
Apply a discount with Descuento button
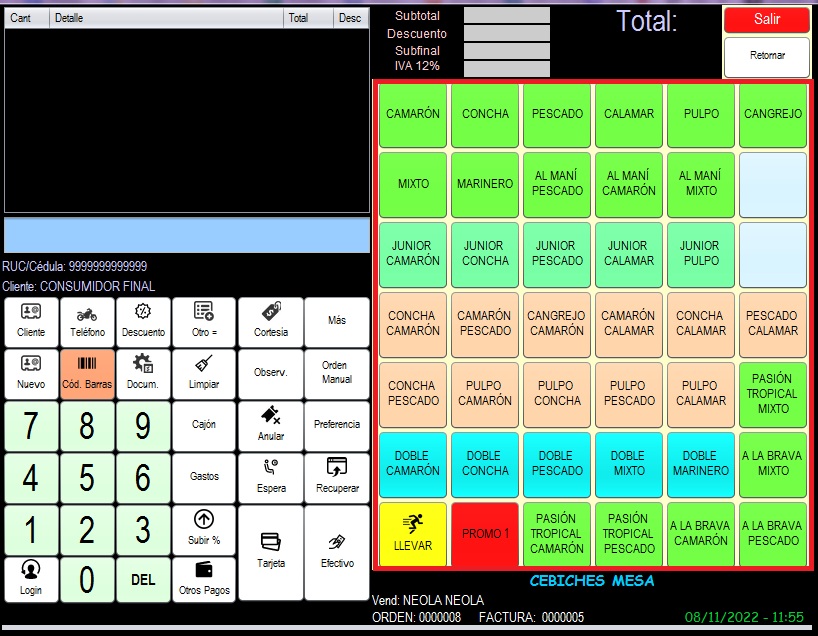click(x=143, y=321)
